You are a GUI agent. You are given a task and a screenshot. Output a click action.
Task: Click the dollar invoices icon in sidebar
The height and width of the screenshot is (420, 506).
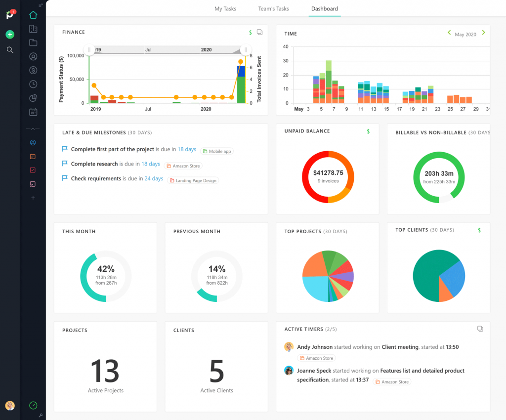point(33,70)
